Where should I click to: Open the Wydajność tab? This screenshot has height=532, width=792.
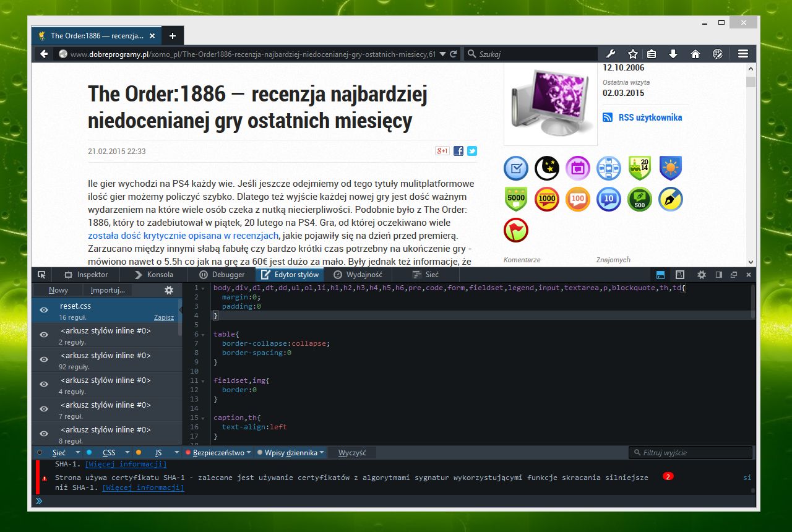358,275
